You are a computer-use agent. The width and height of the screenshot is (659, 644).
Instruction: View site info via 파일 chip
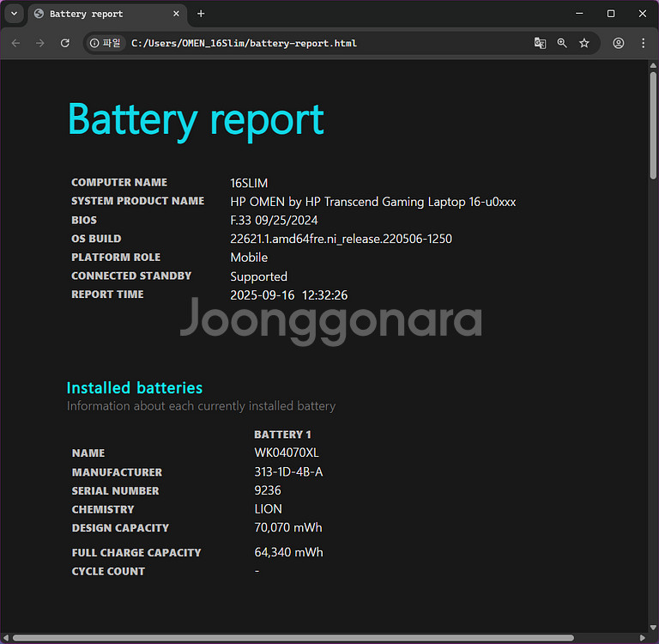point(106,43)
